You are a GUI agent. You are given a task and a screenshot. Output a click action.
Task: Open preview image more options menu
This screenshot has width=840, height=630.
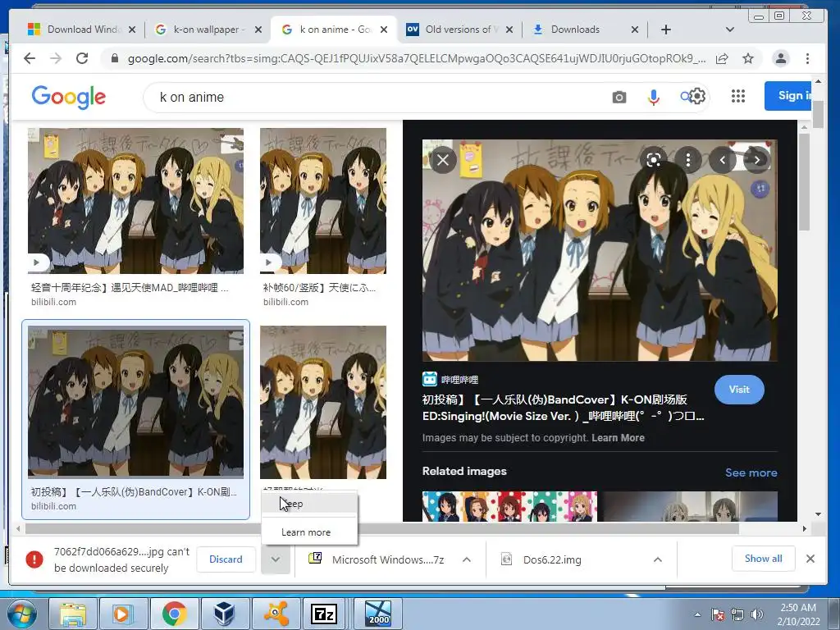click(x=688, y=160)
